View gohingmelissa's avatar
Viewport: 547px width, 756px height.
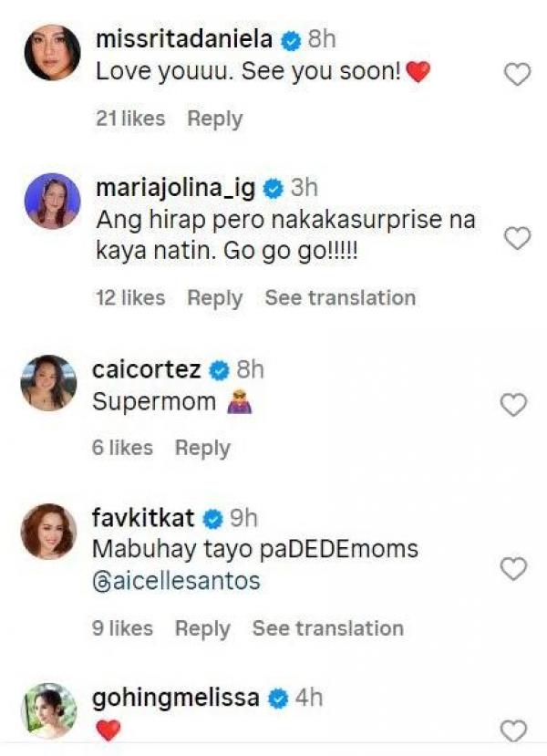[x=48, y=709]
